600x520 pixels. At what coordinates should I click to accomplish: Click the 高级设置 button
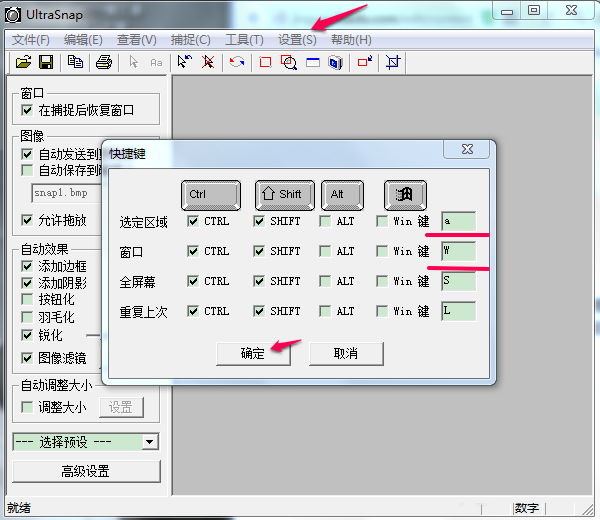[86, 471]
